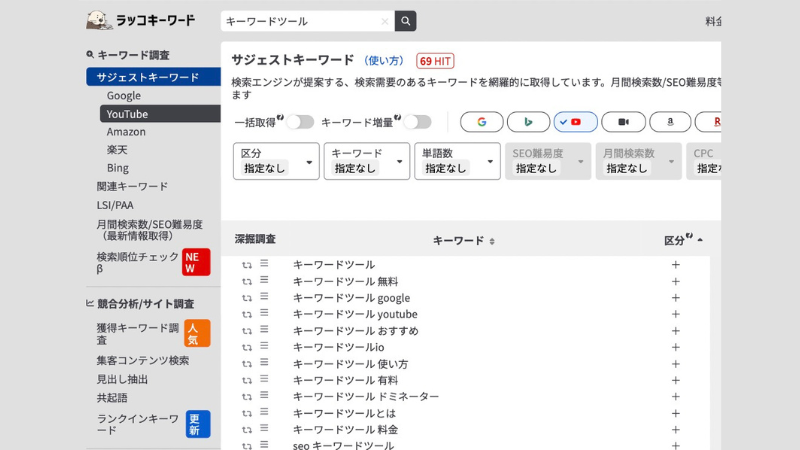The image size is (800, 450).
Task: Select Bing in the sidebar
Action: 117,168
